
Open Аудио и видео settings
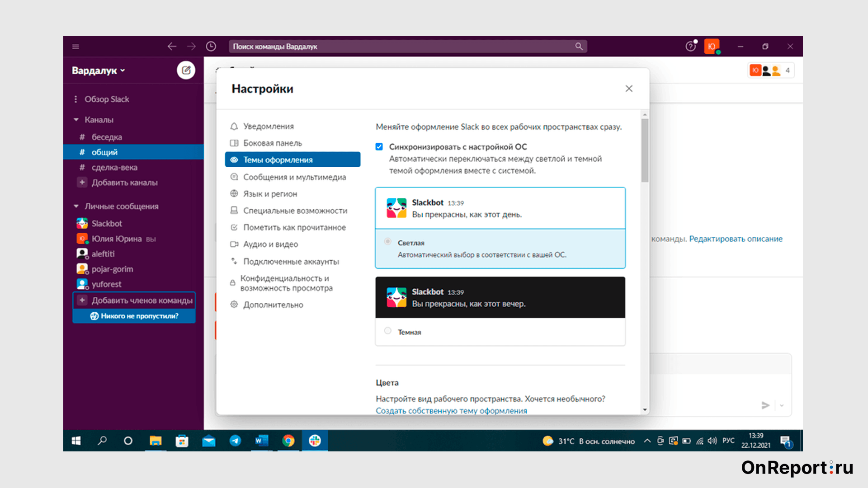click(292, 244)
